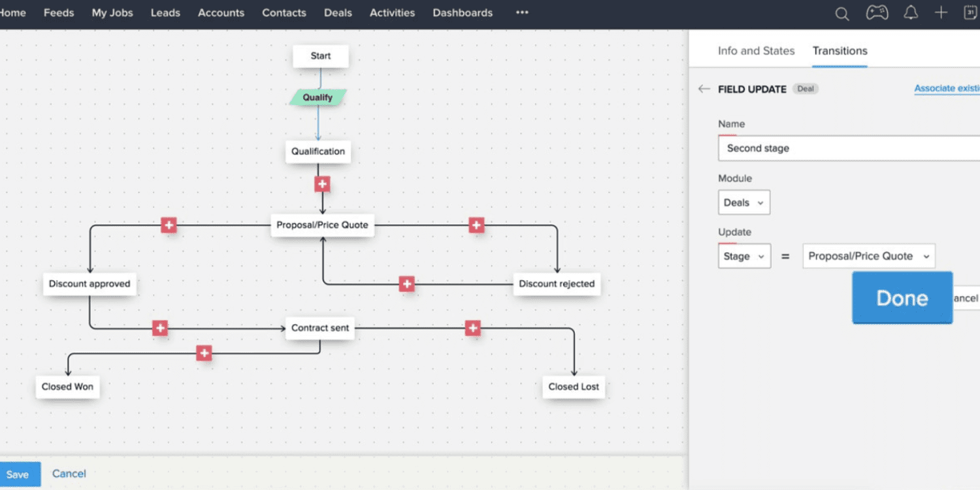Expand the Module Deals dropdown
980x490 pixels.
[743, 203]
